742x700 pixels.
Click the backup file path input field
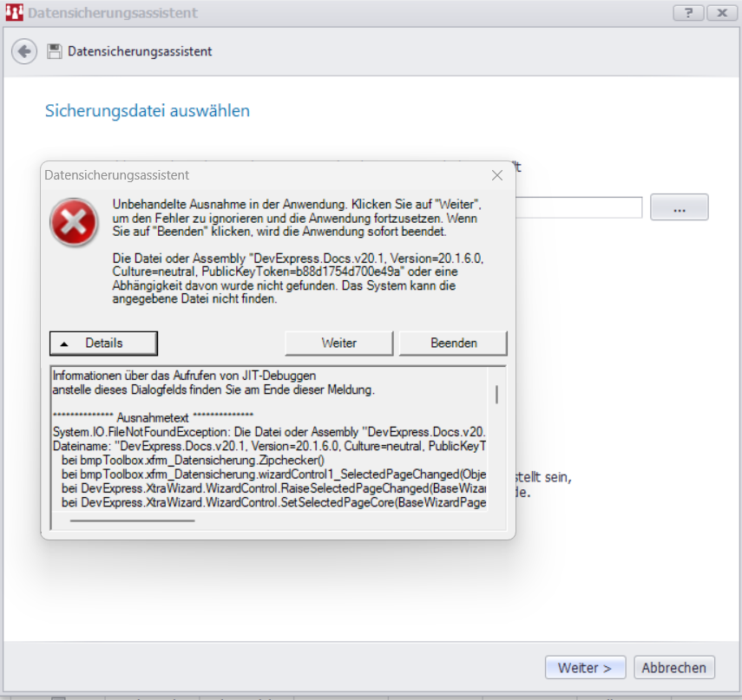click(578, 207)
